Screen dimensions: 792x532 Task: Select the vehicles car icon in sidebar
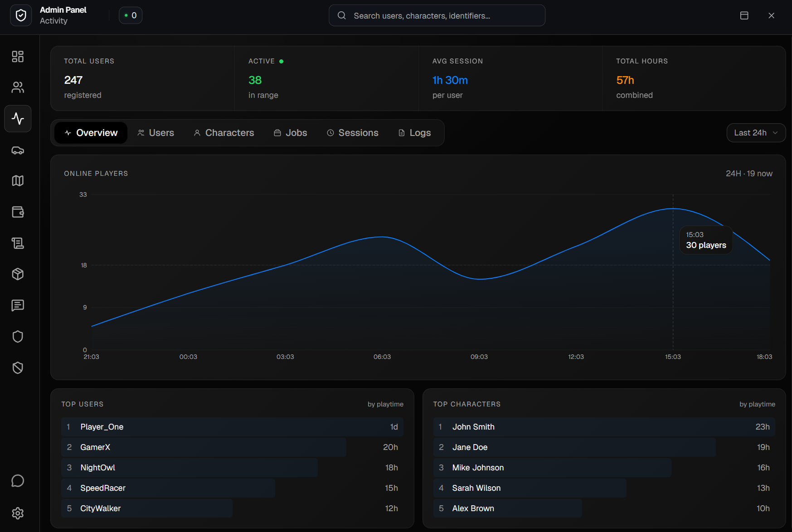(18, 150)
